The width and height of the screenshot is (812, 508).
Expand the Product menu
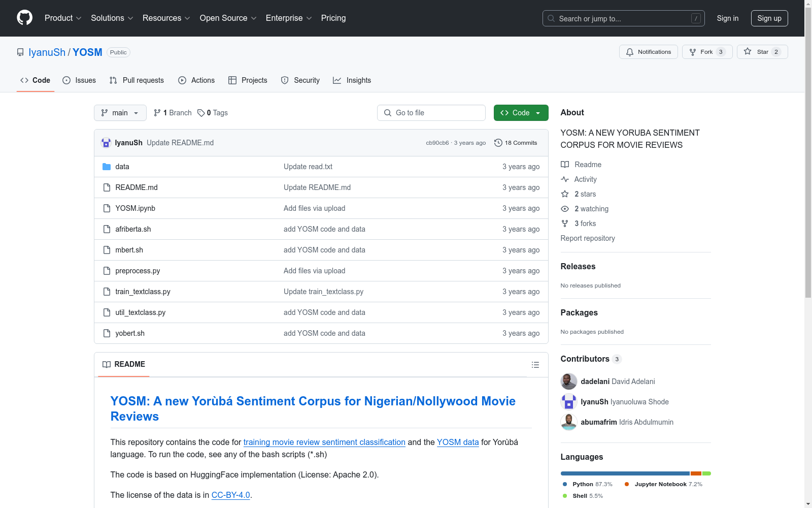tap(63, 18)
